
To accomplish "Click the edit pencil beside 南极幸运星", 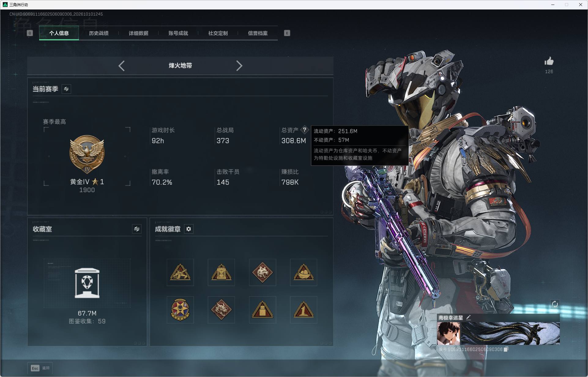I will coord(468,318).
